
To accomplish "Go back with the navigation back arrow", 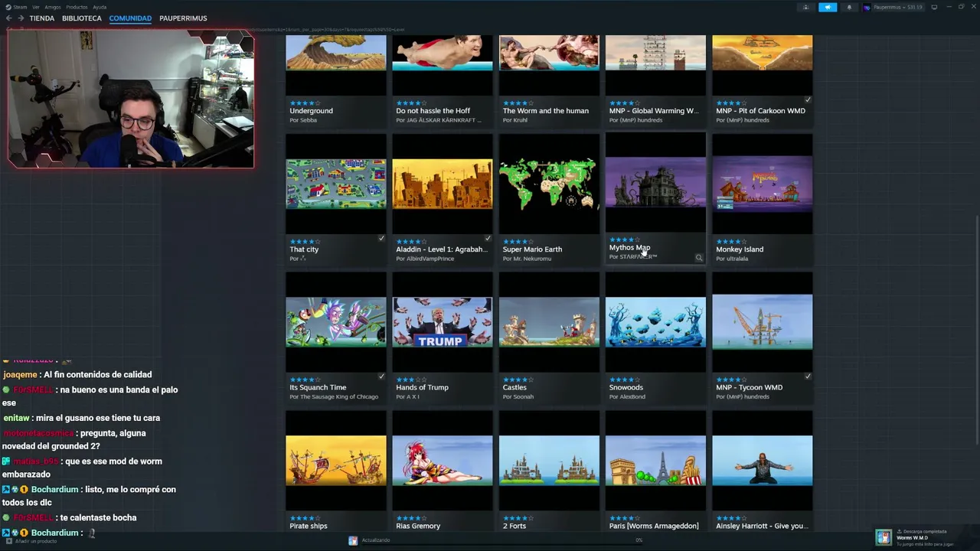I will click(8, 18).
